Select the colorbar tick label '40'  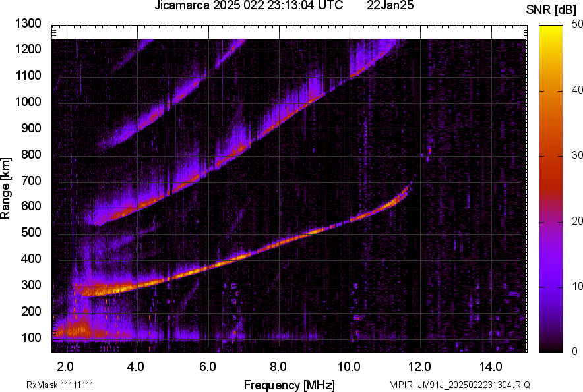tap(577, 90)
